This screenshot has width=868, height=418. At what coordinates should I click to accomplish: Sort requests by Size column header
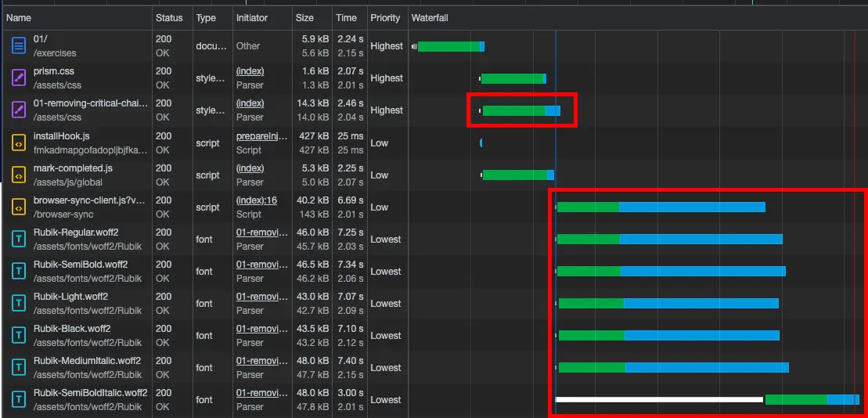304,17
